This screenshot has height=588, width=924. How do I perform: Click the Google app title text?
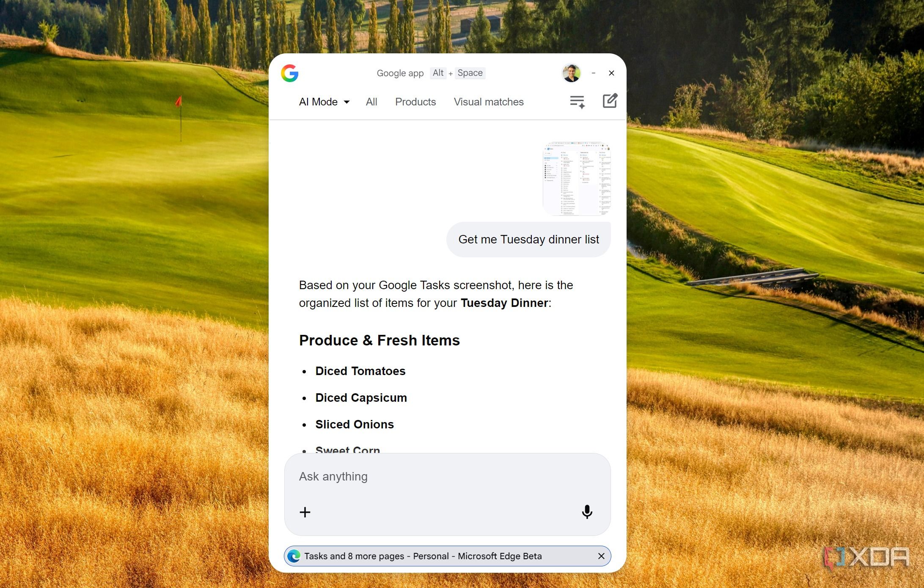point(400,73)
